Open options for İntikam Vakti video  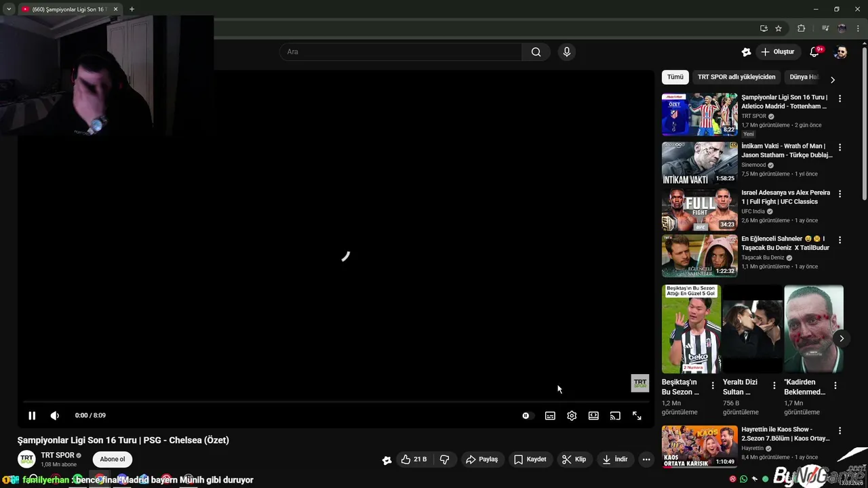pyautogui.click(x=840, y=147)
